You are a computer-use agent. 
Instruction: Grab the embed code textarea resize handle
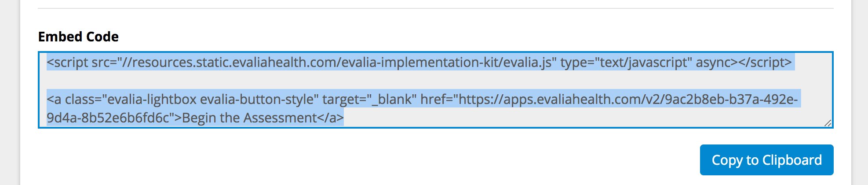coord(828,123)
